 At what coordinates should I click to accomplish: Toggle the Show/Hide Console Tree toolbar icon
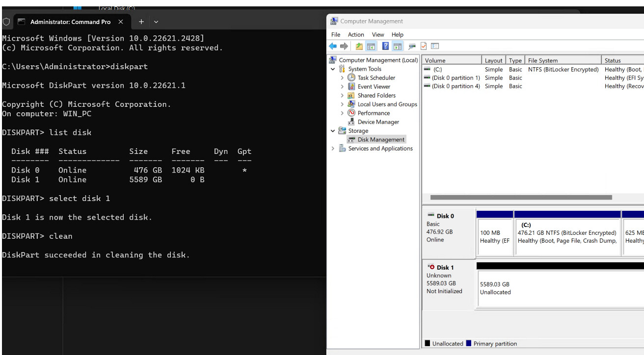(371, 46)
